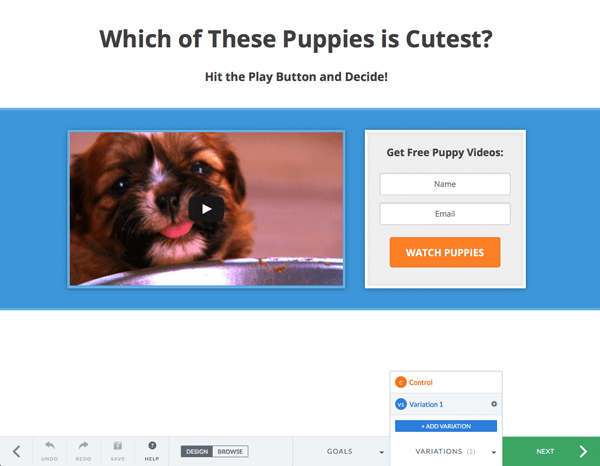Select Variation 1 from list

446,404
